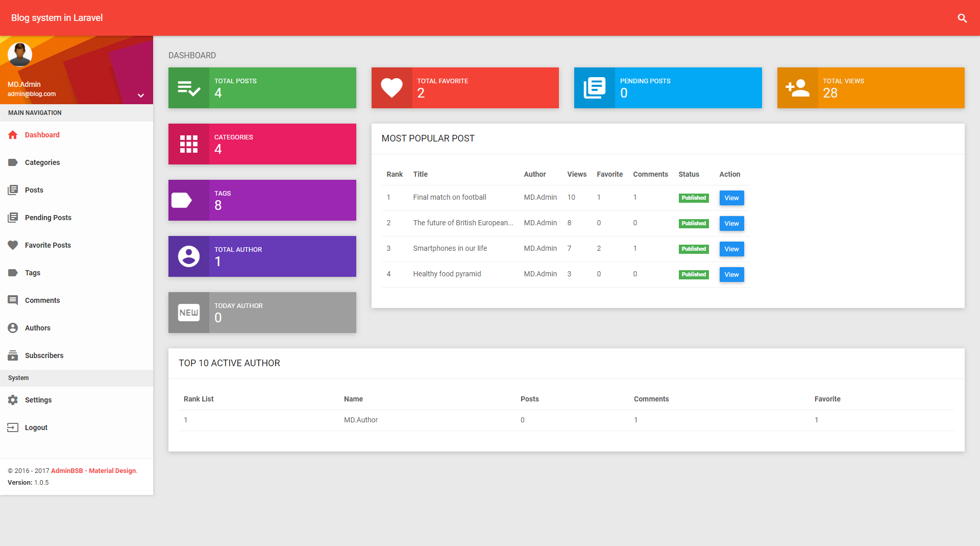The image size is (980, 546).
Task: Click the Subscribers icon in sidebar
Action: 13,355
